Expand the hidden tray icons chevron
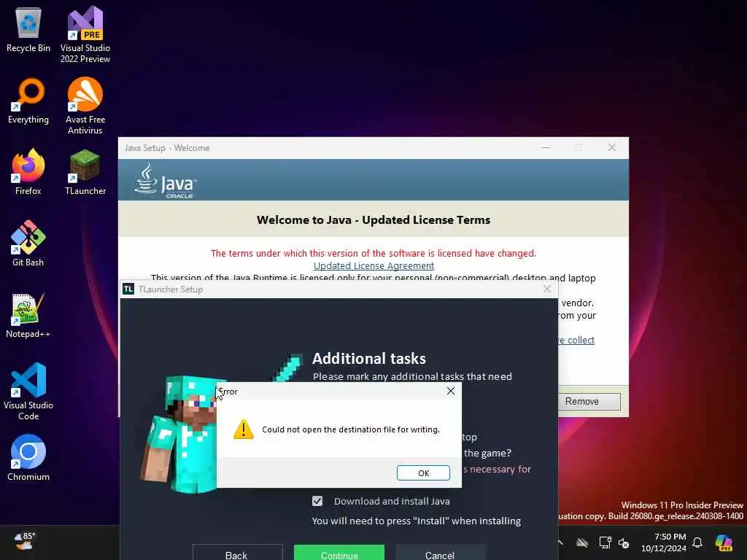The image size is (747, 560). (x=561, y=542)
